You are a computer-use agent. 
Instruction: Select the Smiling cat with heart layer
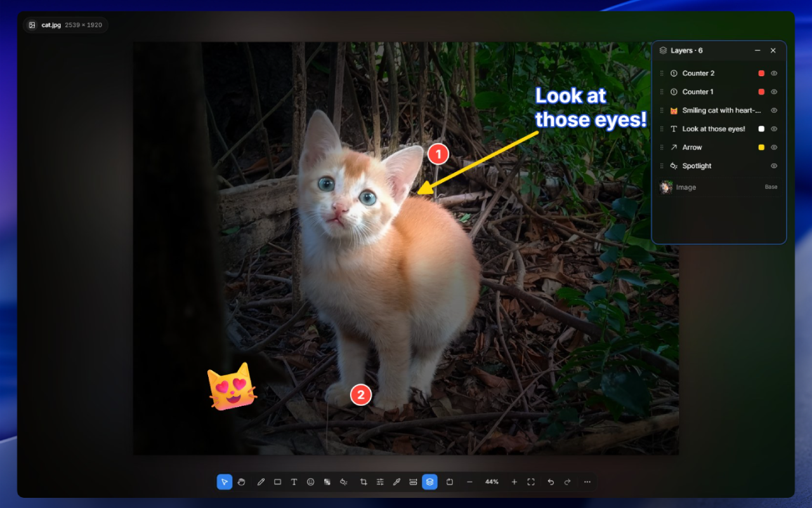[719, 110]
